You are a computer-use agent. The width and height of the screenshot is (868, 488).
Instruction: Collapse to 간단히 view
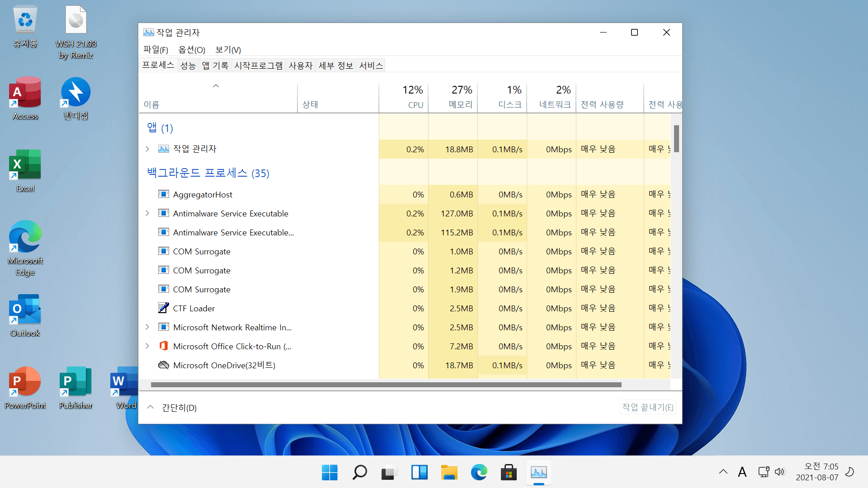pyautogui.click(x=172, y=408)
